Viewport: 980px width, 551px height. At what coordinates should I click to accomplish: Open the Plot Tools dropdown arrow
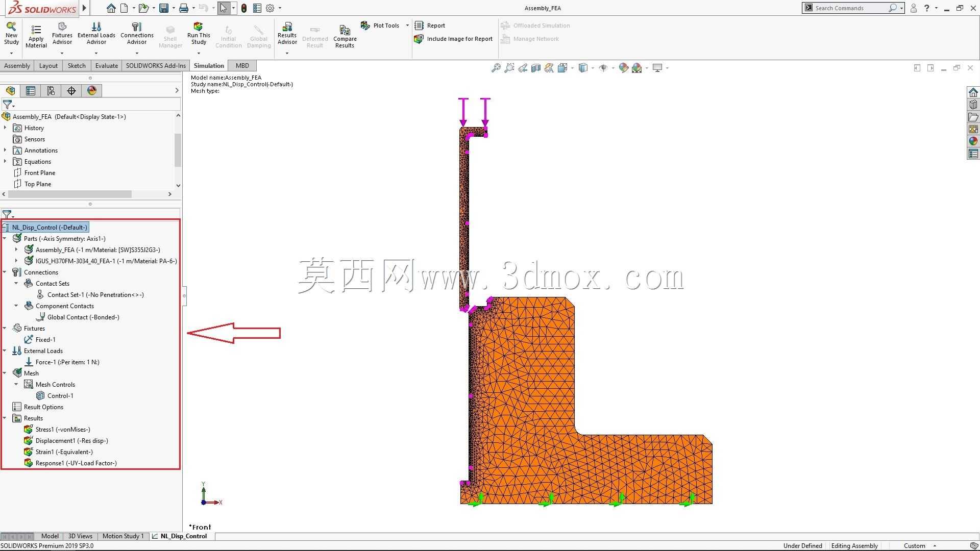[x=407, y=26]
